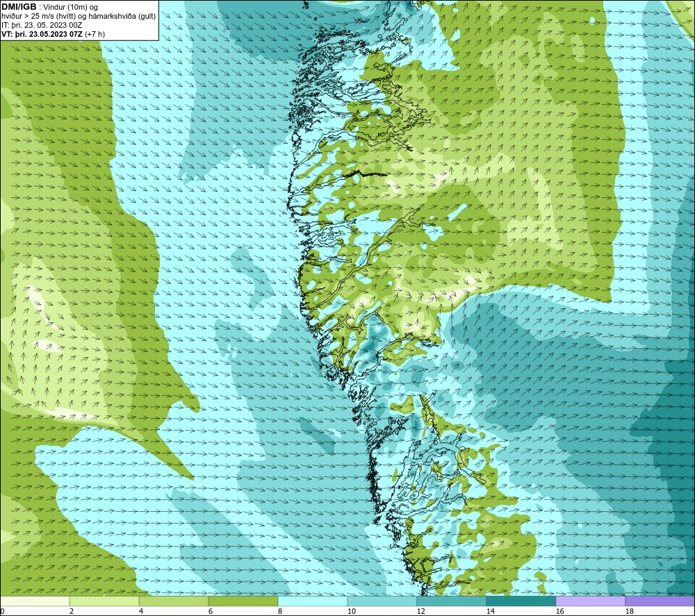Click the light green 2–4 m/s scale segment

point(104,601)
